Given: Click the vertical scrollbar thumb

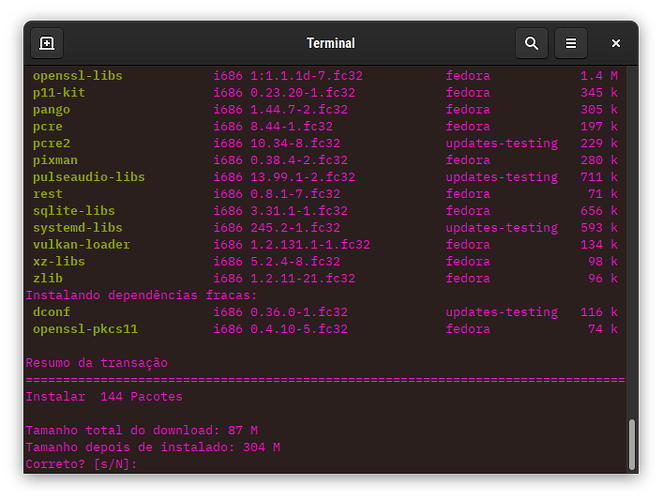Looking at the screenshot, I should [630, 443].
